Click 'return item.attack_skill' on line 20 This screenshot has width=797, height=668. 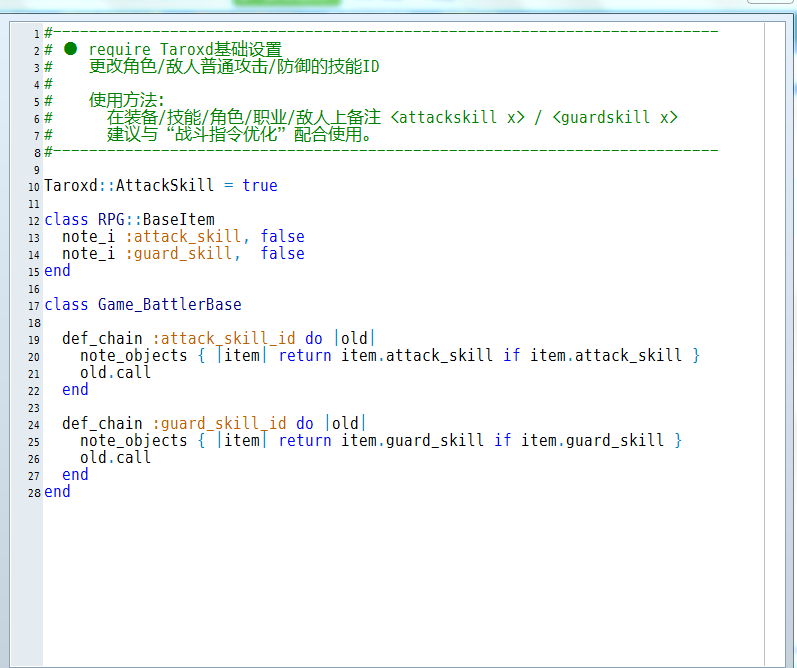click(x=386, y=355)
